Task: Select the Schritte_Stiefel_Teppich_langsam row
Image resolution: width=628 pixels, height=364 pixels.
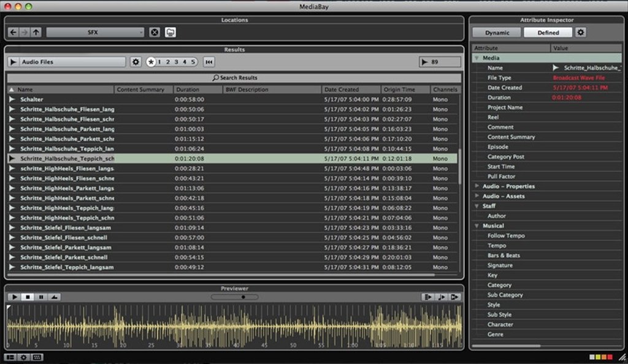Action: [x=232, y=267]
